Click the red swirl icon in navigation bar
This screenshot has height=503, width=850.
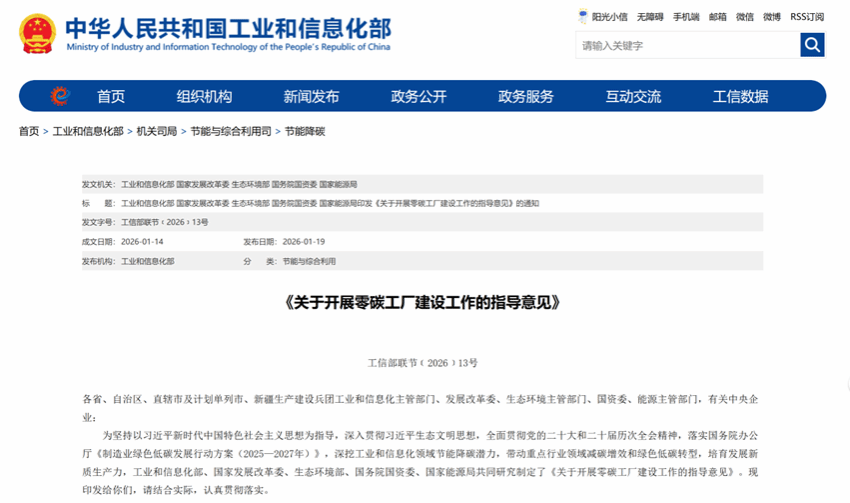[x=60, y=96]
